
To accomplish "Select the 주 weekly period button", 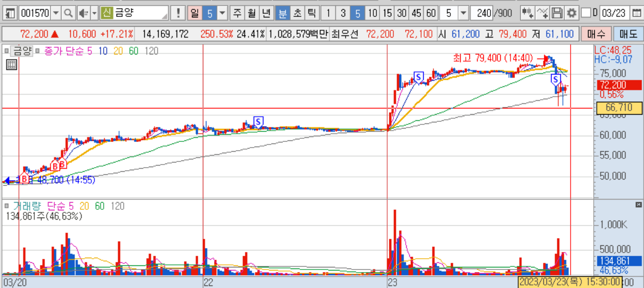I will click(x=237, y=13).
